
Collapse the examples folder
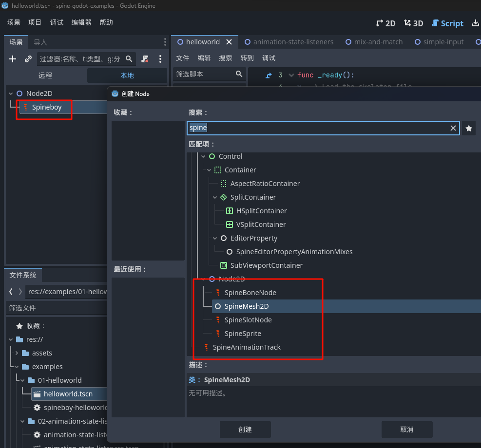(x=17, y=367)
